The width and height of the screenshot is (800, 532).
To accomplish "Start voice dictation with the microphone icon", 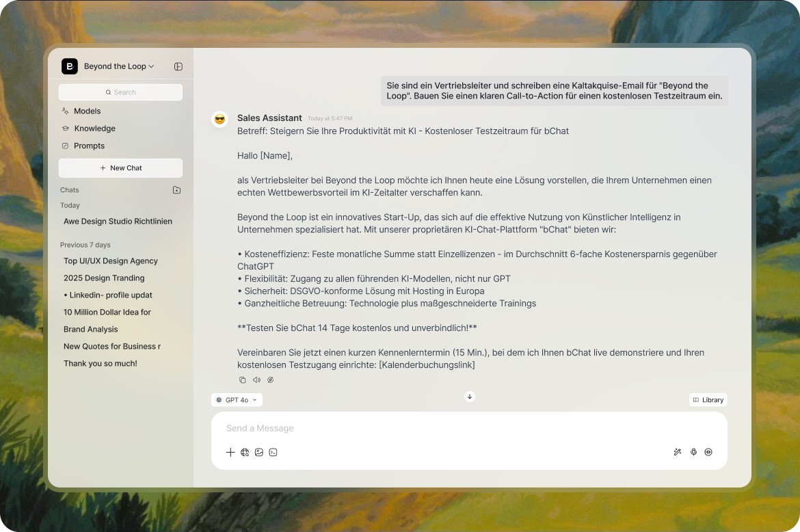I will [x=693, y=452].
